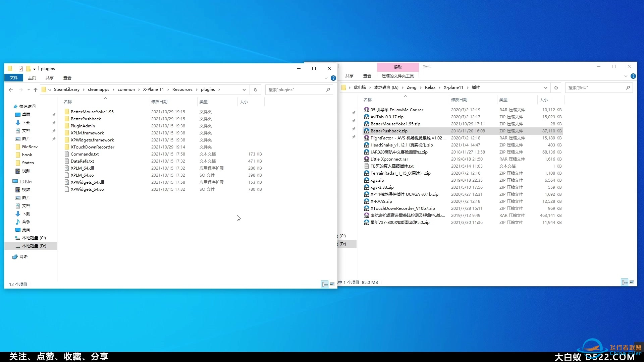Image resolution: width=644 pixels, height=362 pixels.
Task: Click the 查看 menu in right window
Action: [367, 76]
